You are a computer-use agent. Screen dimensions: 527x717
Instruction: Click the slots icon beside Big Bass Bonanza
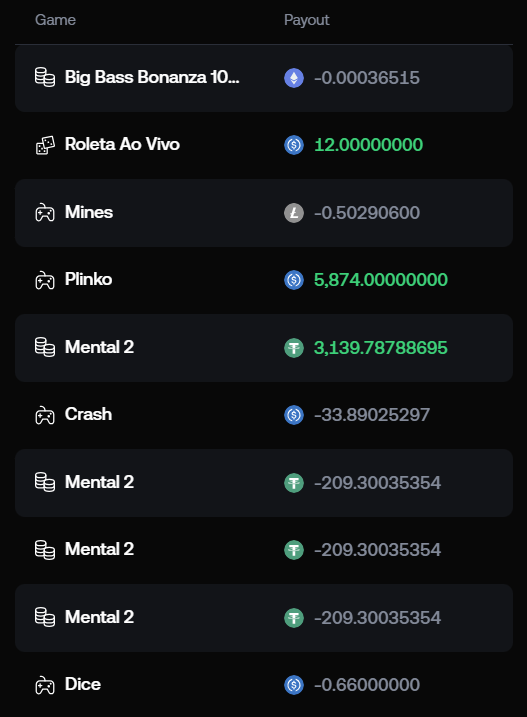pos(45,77)
